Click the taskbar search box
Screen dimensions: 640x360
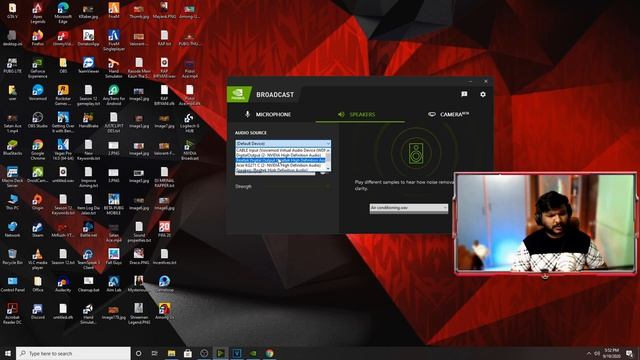click(73, 353)
